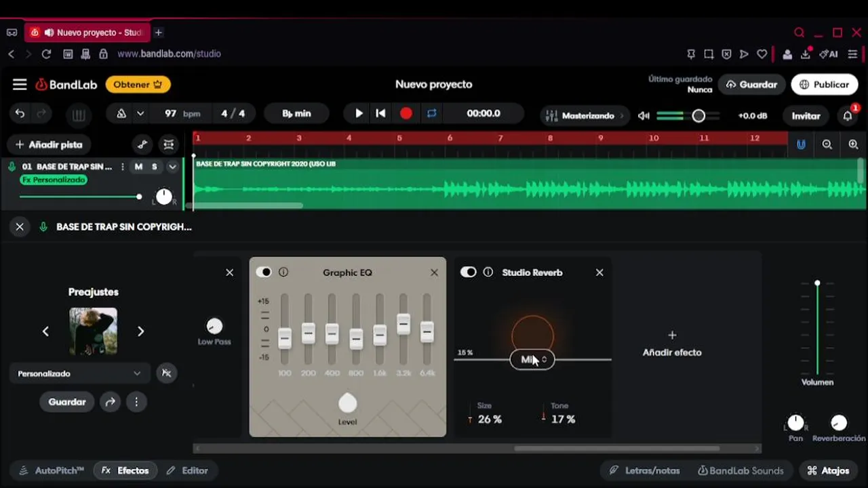Image resolution: width=868 pixels, height=488 pixels.
Task: Open the Mix parameter selector
Action: point(532,360)
